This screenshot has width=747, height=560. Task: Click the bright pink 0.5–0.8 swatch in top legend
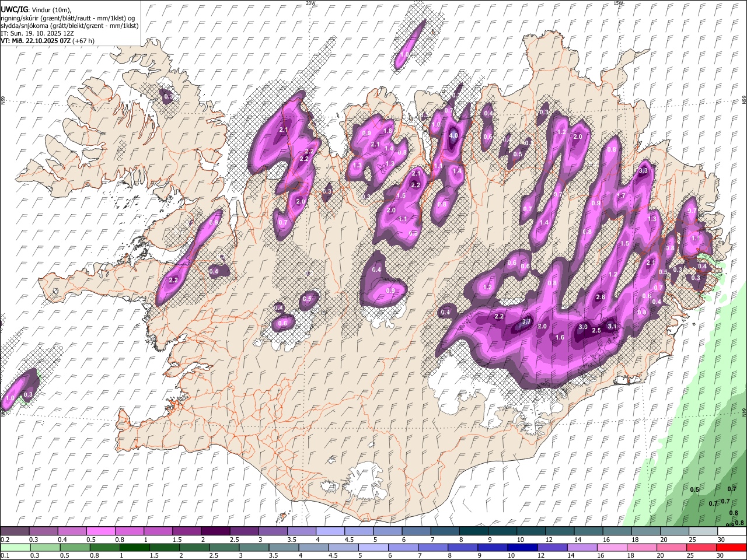pyautogui.click(x=101, y=531)
